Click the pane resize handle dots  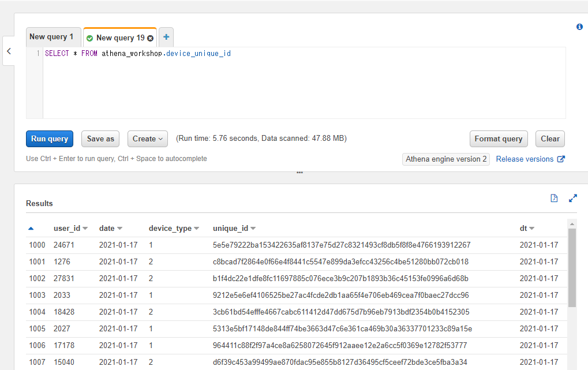[x=299, y=173]
